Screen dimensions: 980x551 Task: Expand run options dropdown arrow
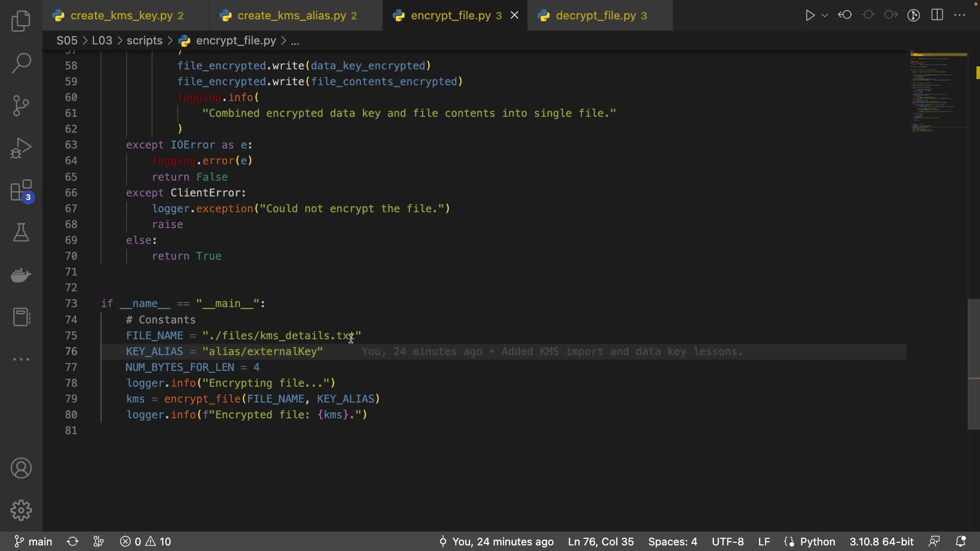[x=825, y=15]
